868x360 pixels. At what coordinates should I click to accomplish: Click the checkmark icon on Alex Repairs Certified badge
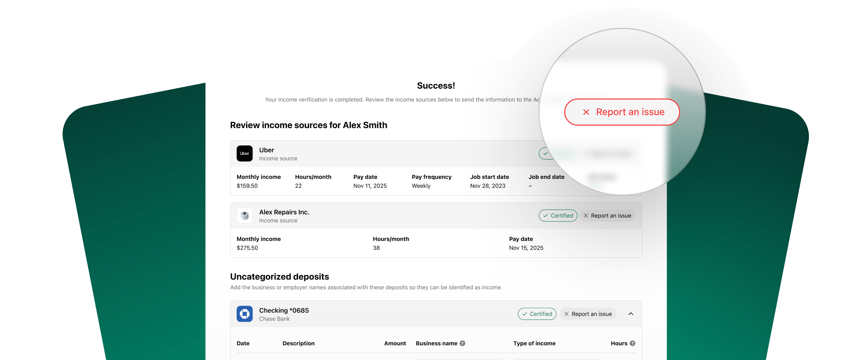point(545,216)
